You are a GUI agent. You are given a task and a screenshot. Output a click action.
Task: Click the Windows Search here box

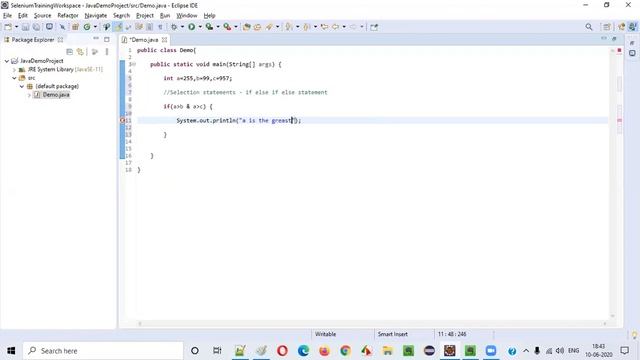click(x=103, y=351)
